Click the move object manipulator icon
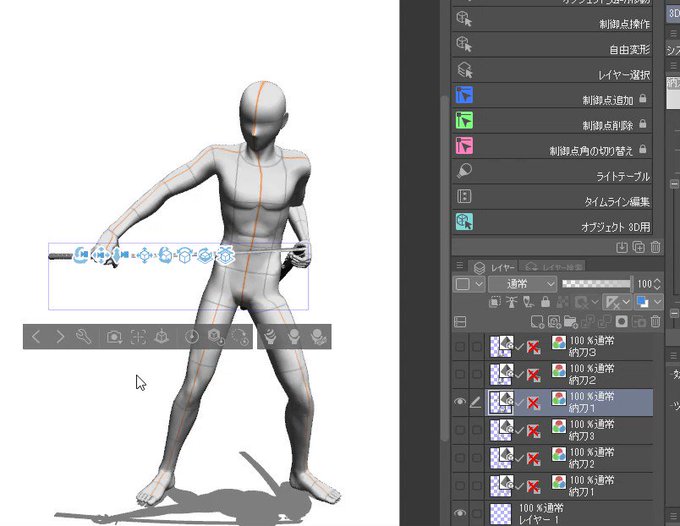 pos(144,256)
